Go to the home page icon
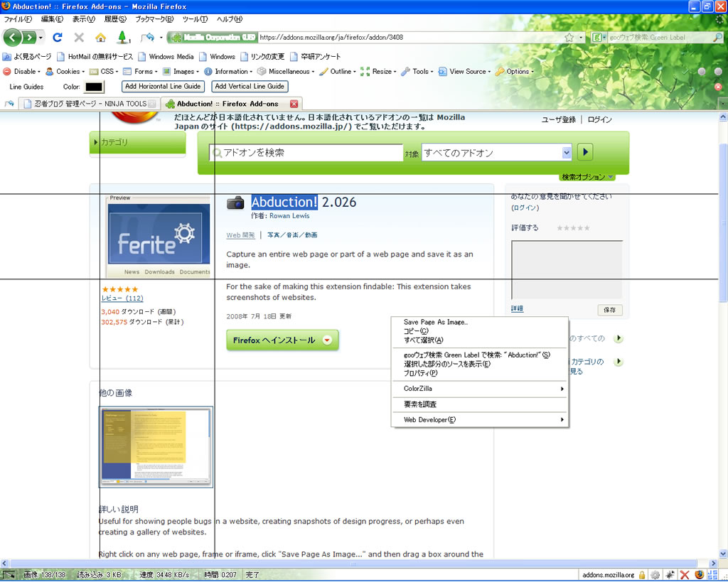 pos(100,37)
